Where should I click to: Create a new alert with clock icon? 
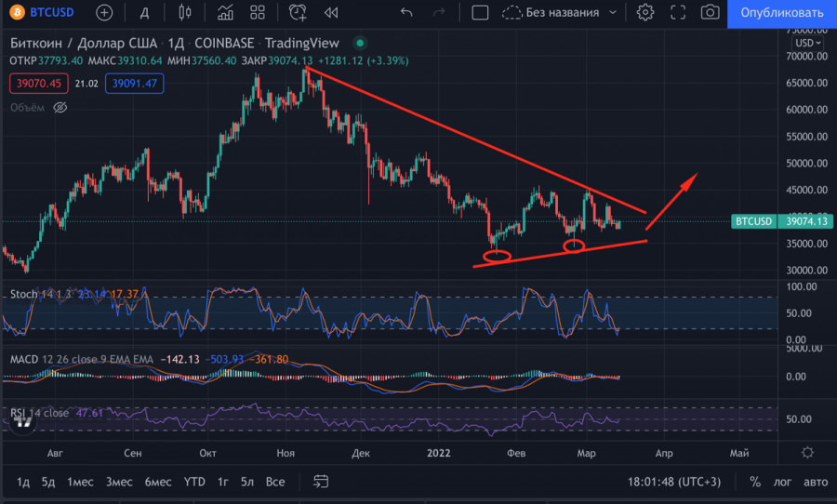tap(298, 12)
